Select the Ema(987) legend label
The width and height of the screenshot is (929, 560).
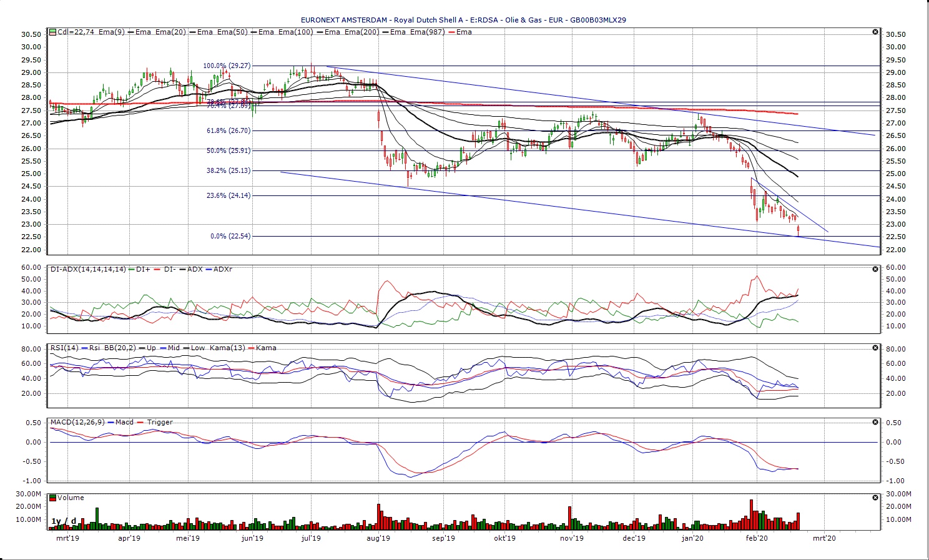[x=427, y=32]
